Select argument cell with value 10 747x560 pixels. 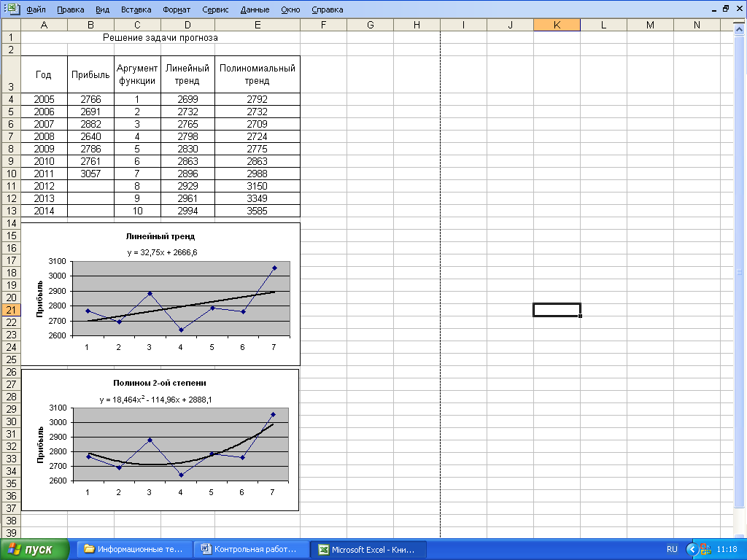[137, 211]
